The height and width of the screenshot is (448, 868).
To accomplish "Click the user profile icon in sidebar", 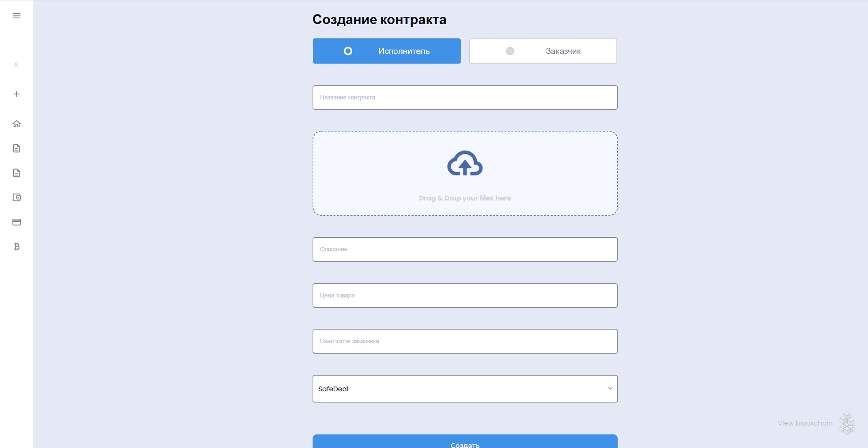I will [16, 65].
